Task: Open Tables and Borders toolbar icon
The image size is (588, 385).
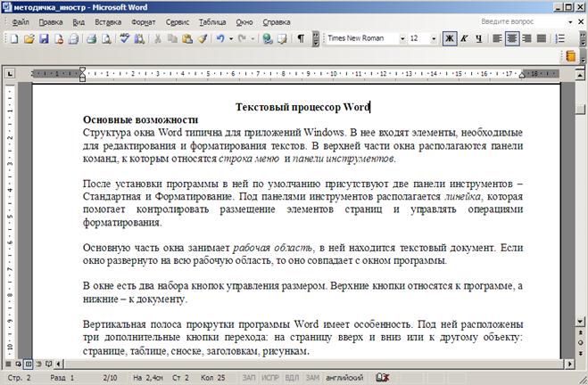Action: pyautogui.click(x=282, y=38)
